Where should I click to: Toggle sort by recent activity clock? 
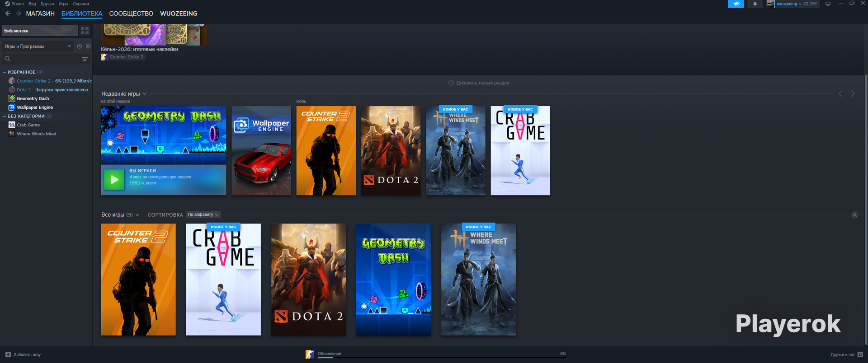80,46
